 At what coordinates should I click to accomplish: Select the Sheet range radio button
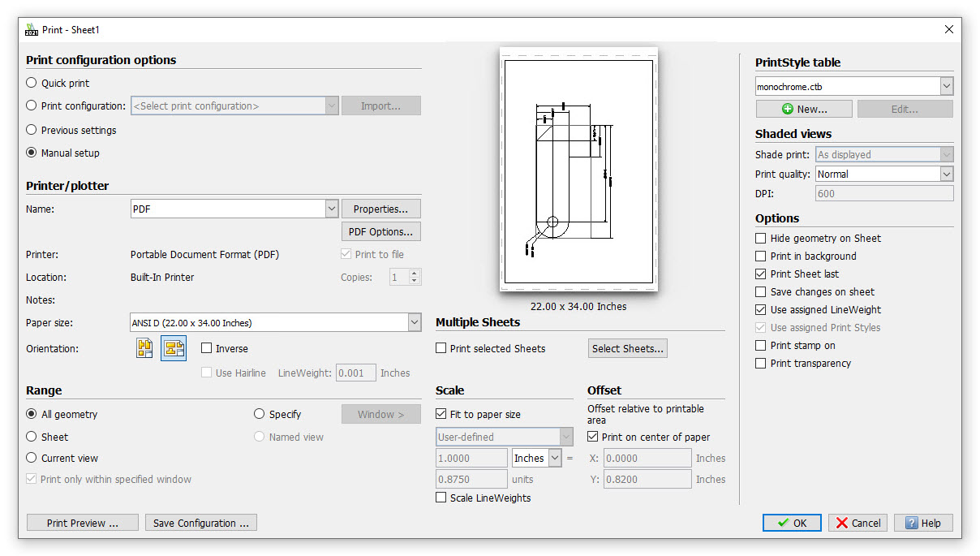click(x=32, y=437)
